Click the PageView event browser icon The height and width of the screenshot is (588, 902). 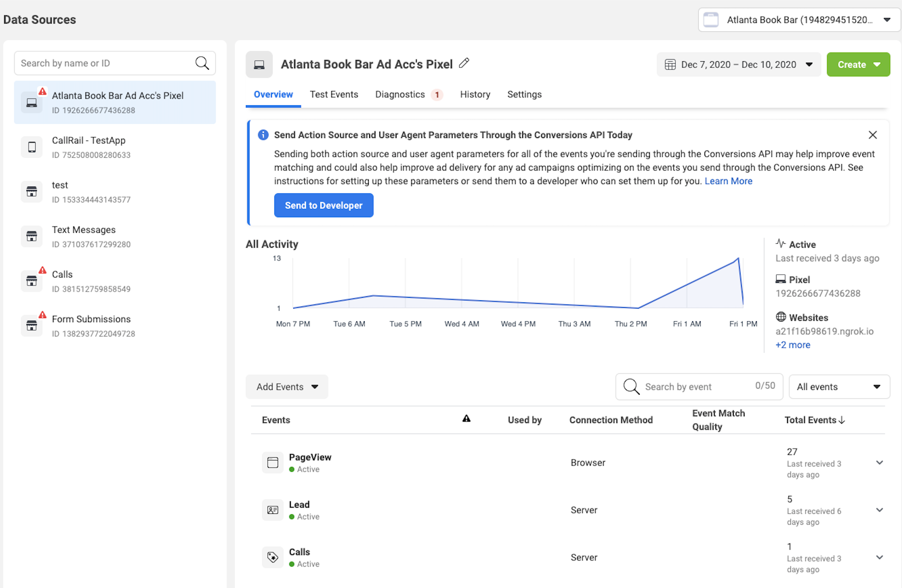click(273, 463)
